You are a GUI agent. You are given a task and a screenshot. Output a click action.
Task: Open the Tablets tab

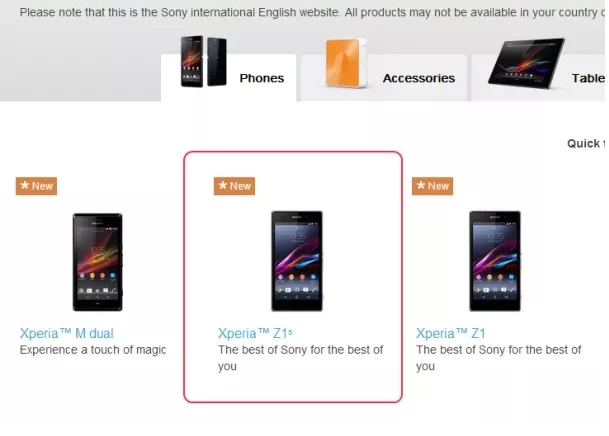tap(540, 78)
